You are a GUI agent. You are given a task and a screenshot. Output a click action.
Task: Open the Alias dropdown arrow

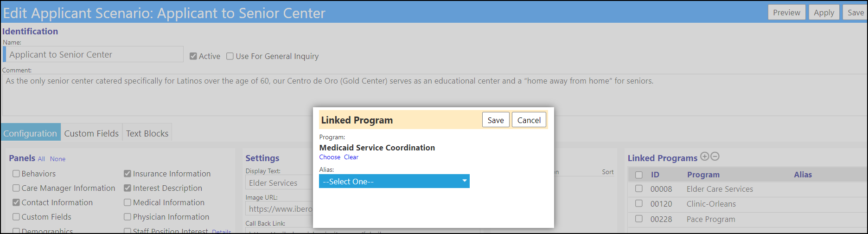[465, 181]
